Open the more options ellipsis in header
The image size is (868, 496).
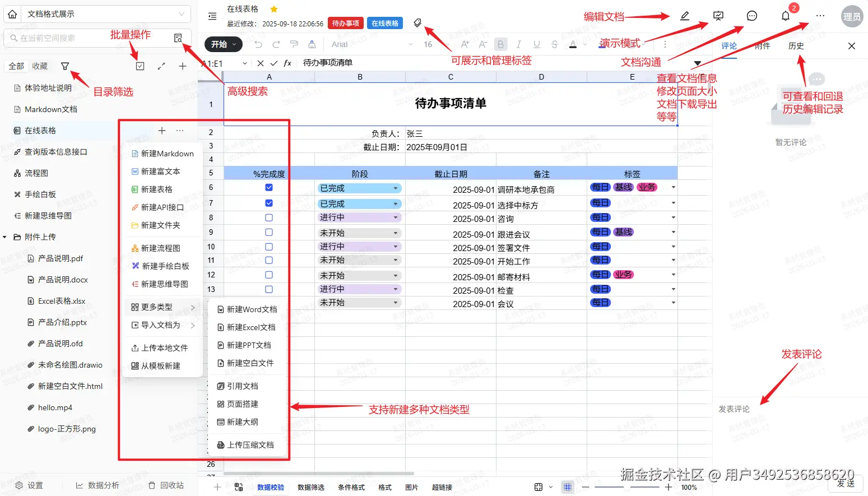[x=820, y=16]
